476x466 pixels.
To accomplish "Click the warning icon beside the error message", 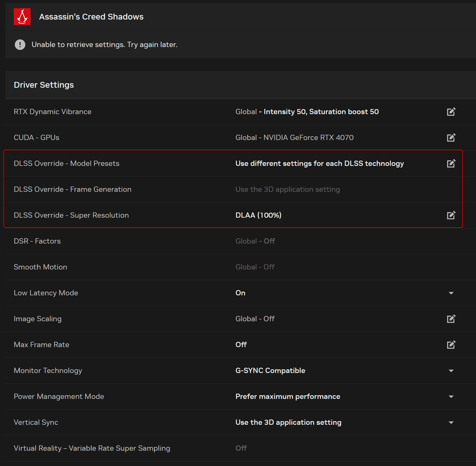I will (20, 45).
